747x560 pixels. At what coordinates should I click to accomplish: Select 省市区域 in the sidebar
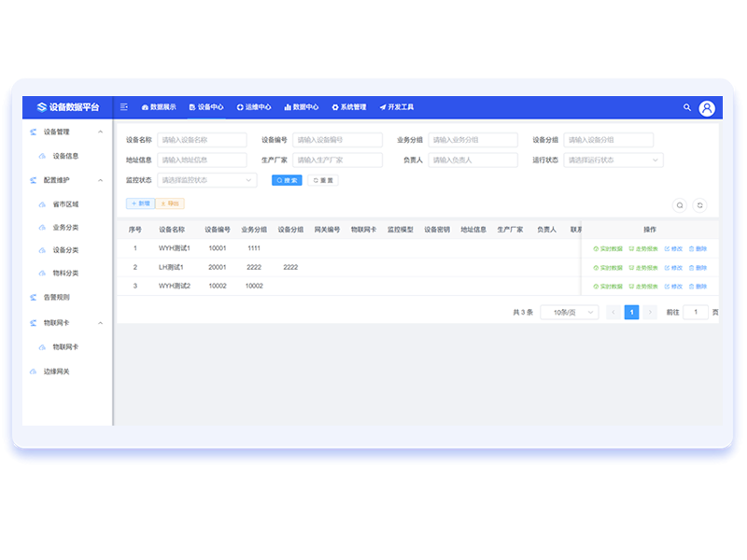(65, 203)
